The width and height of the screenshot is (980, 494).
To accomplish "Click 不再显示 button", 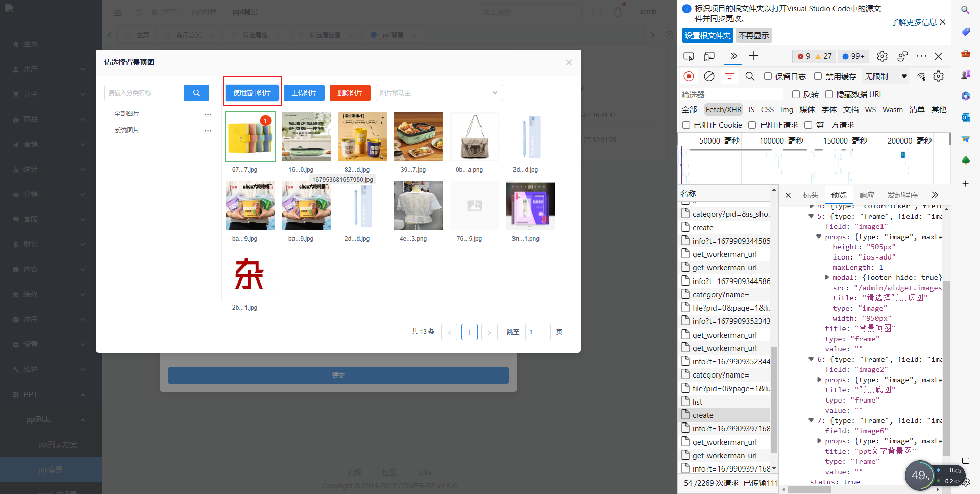I will point(753,35).
